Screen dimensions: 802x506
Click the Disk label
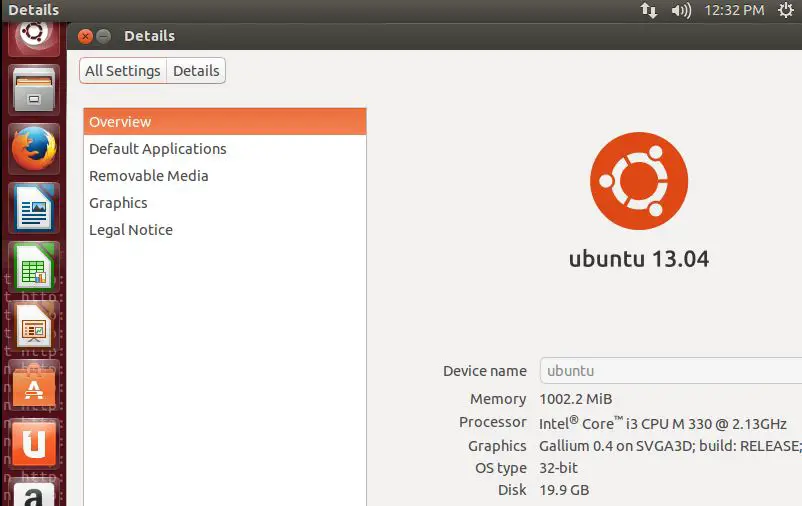[512, 490]
